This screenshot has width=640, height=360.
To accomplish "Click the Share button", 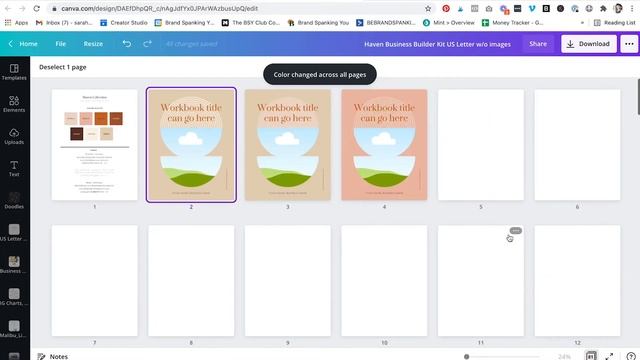I will pyautogui.click(x=538, y=44).
